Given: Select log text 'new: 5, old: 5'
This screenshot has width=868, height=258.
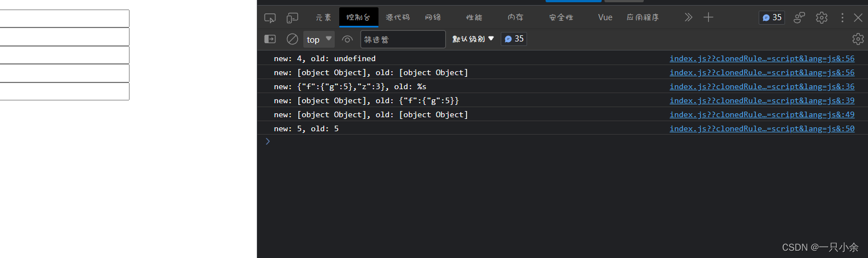Looking at the screenshot, I should 306,128.
